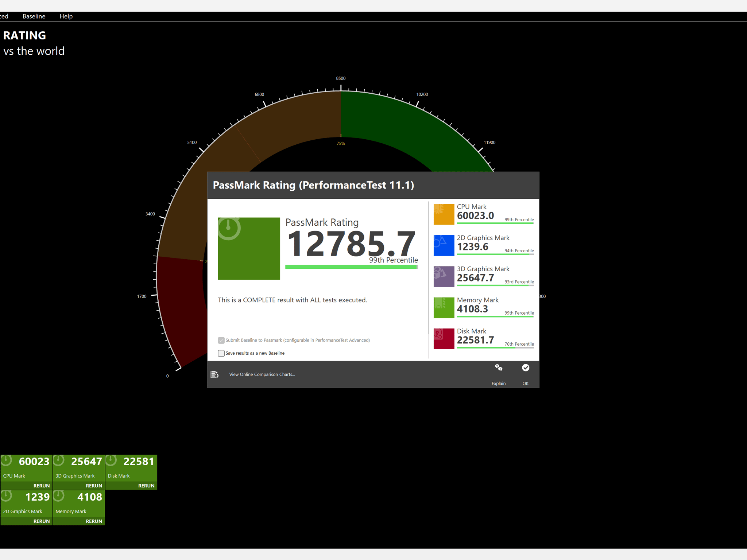
Task: Click the timer icon on 4108 Memory tile
Action: pos(59,496)
